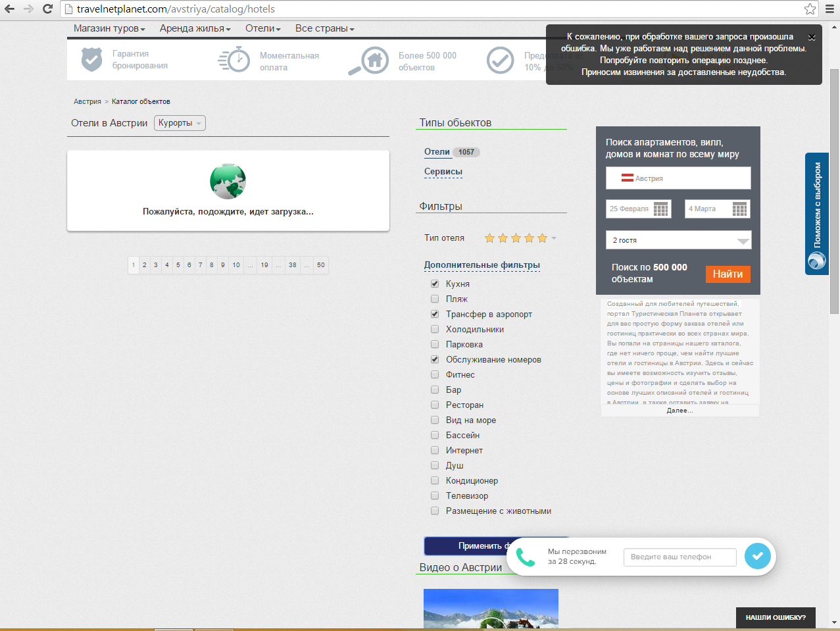Enable the Пляж filter checkbox

[x=435, y=299]
